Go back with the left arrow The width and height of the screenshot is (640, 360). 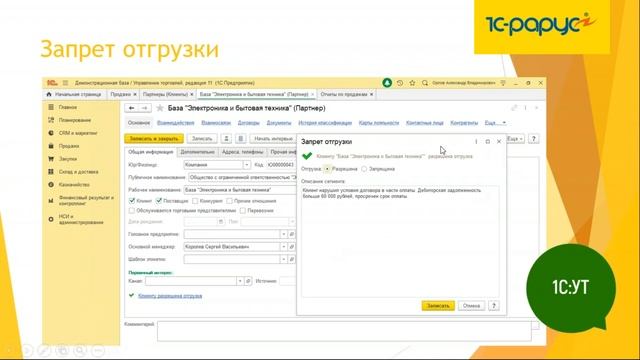pos(131,108)
